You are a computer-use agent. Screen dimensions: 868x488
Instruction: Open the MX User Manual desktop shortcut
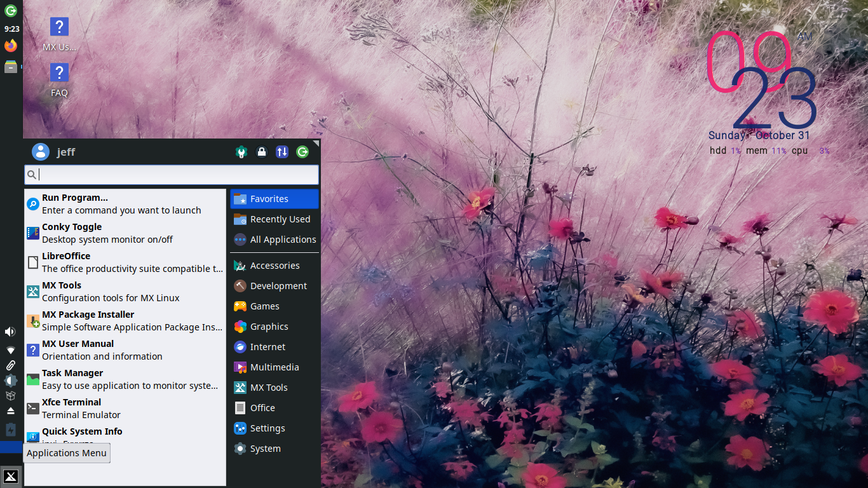(x=59, y=35)
